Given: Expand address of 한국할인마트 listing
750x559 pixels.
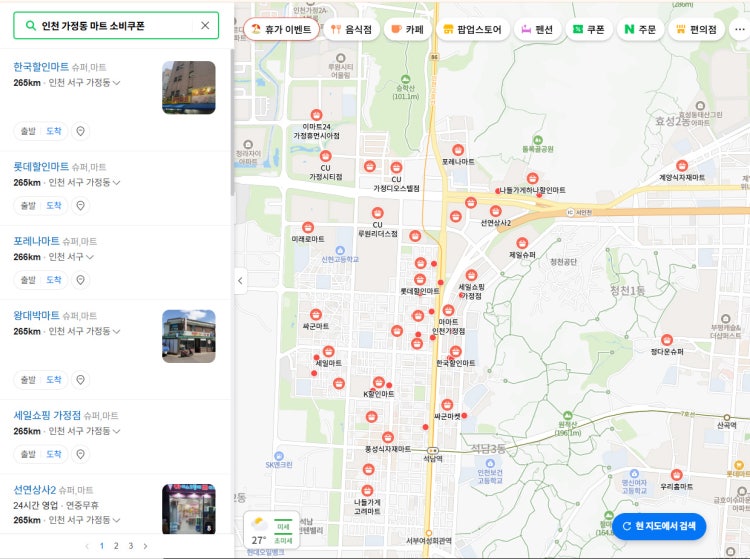Looking at the screenshot, I should click(116, 83).
